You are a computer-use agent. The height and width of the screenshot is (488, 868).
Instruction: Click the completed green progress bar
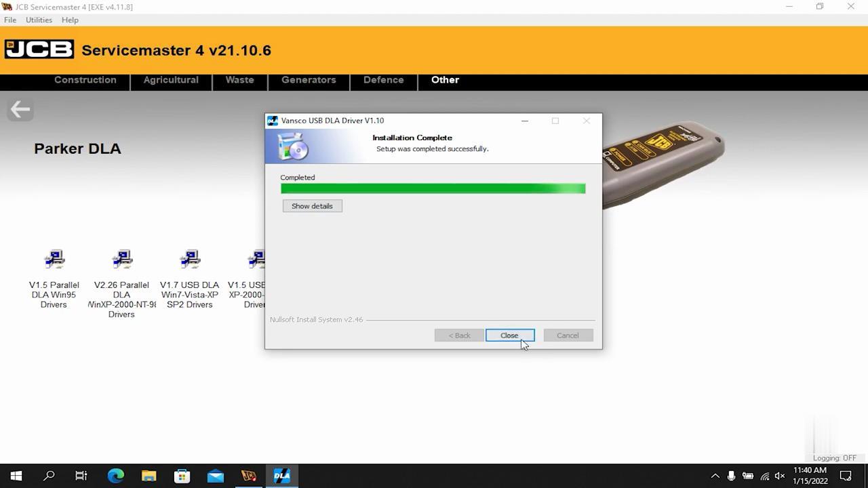click(433, 188)
